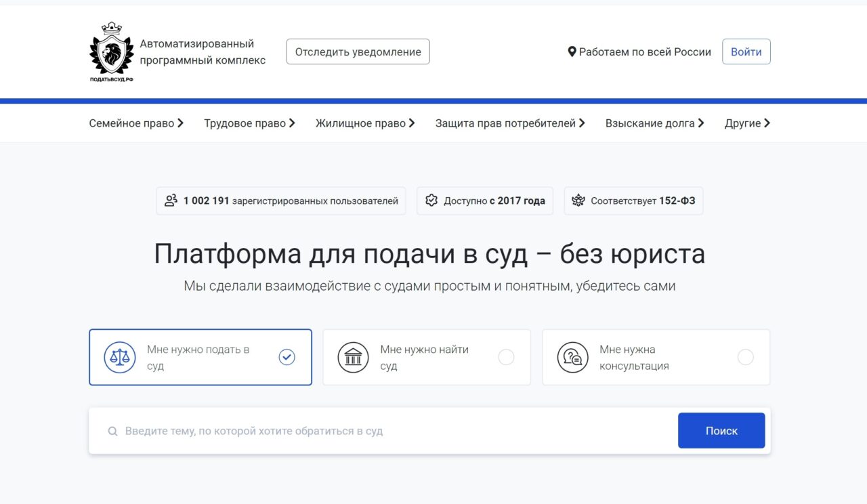Click the users icon beside the registered users count

pos(170,201)
